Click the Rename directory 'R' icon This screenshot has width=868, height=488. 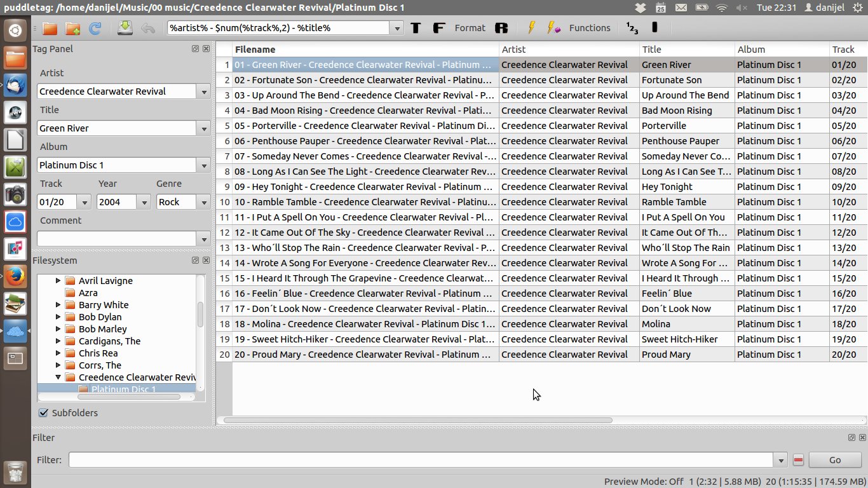(x=501, y=28)
